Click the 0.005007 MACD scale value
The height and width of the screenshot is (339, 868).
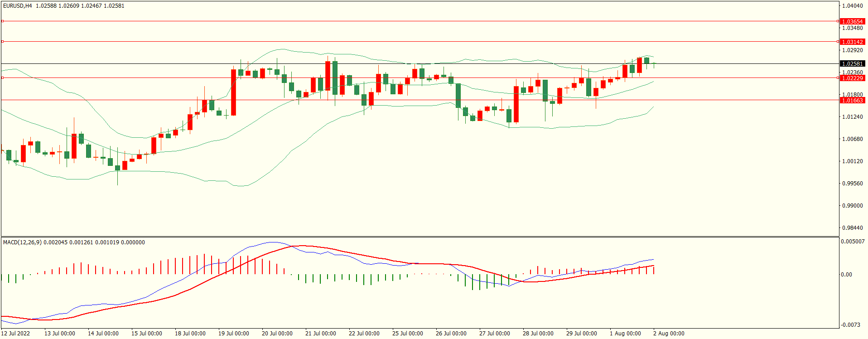[x=853, y=242]
